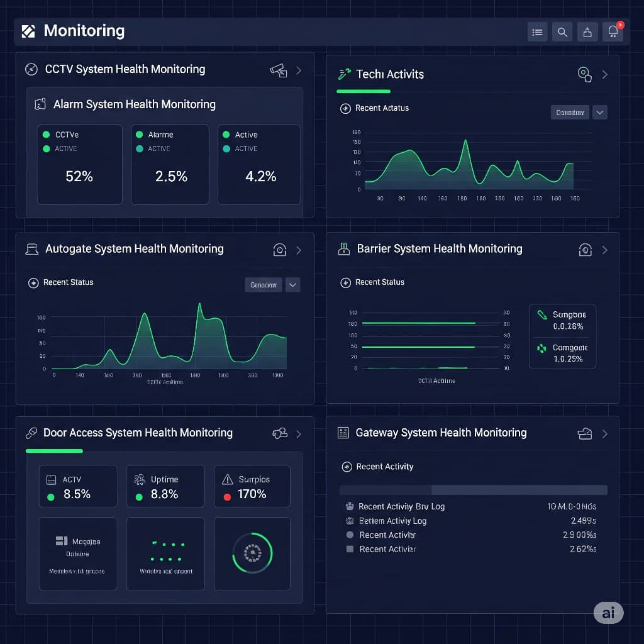
Task: Click the camera icon in CCTV panel
Action: [x=278, y=70]
